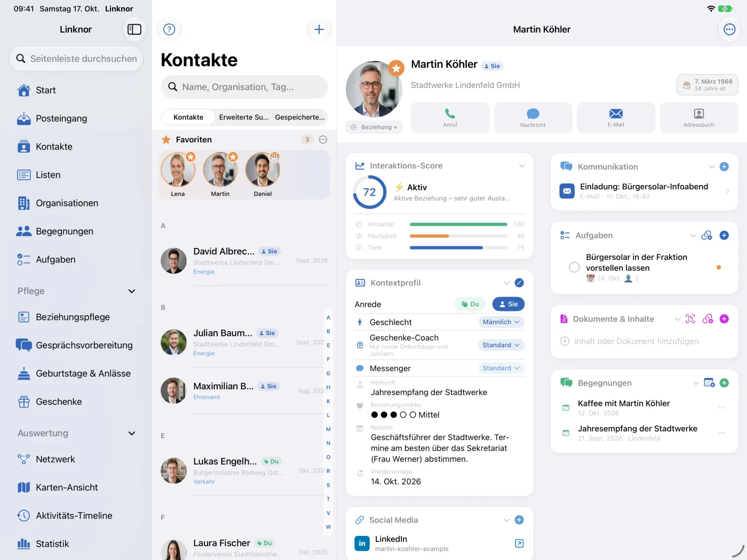747x560 pixels.
Task: Open the Geschlecht Männlich dropdown
Action: click(501, 322)
